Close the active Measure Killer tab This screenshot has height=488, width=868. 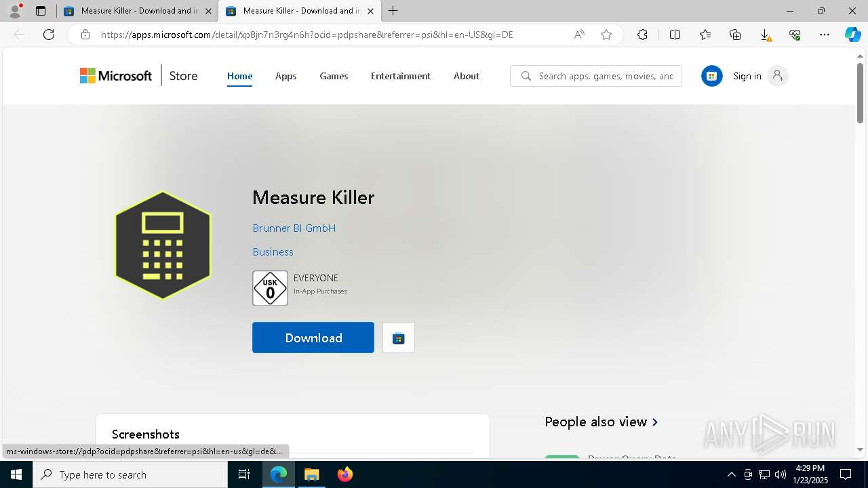[x=370, y=11]
